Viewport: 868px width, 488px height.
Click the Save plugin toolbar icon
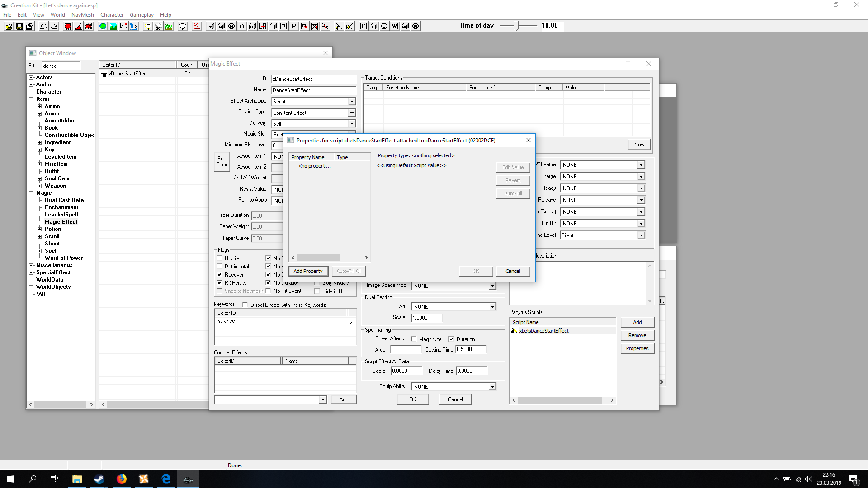(19, 26)
